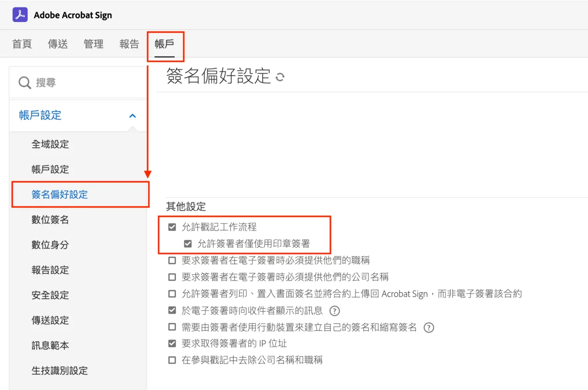Screen dimensions: 588x390
Task: Click the 帳戶設定 section header text
Action: [x=40, y=115]
